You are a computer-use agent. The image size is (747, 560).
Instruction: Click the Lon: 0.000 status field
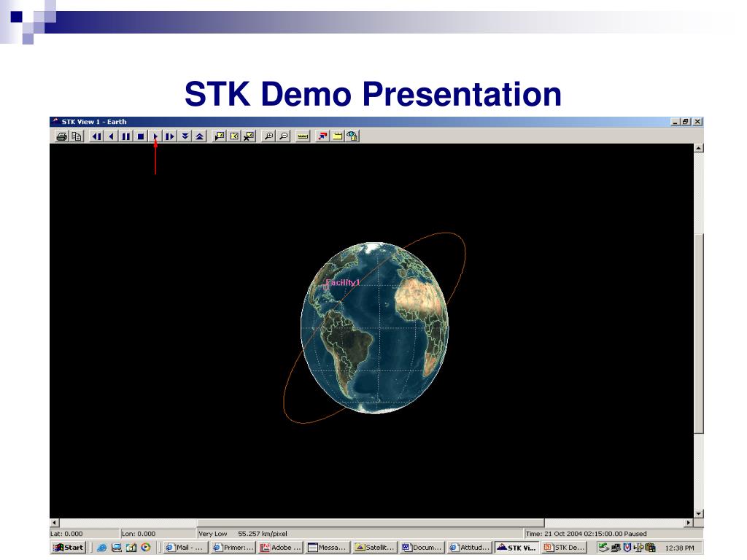[x=158, y=534]
